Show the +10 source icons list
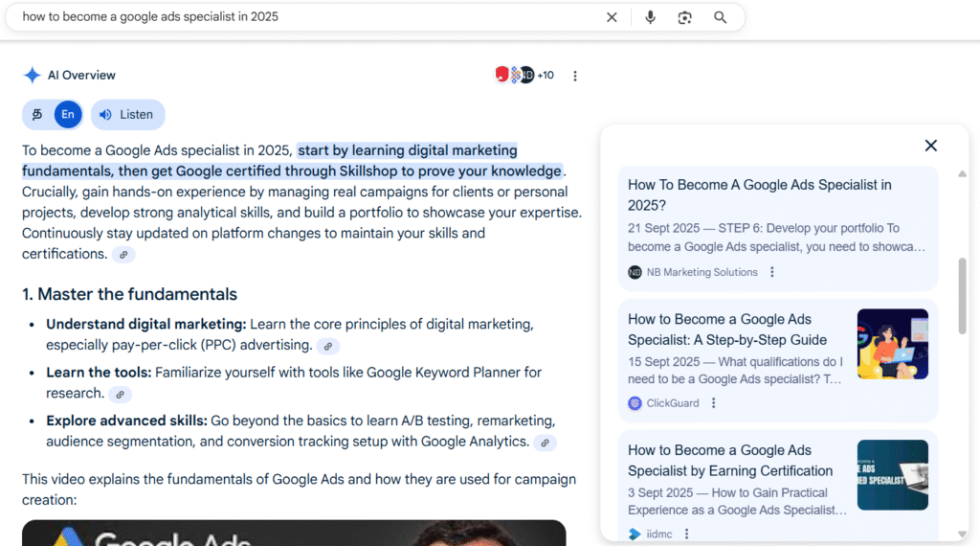Screen dimensions: 980x546 (x=523, y=75)
